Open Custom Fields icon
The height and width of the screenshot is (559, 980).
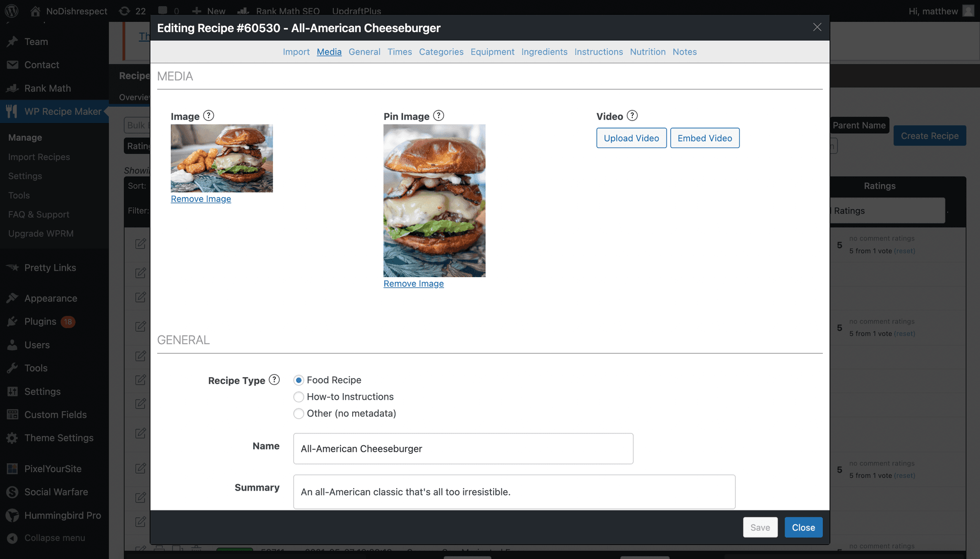pos(12,415)
